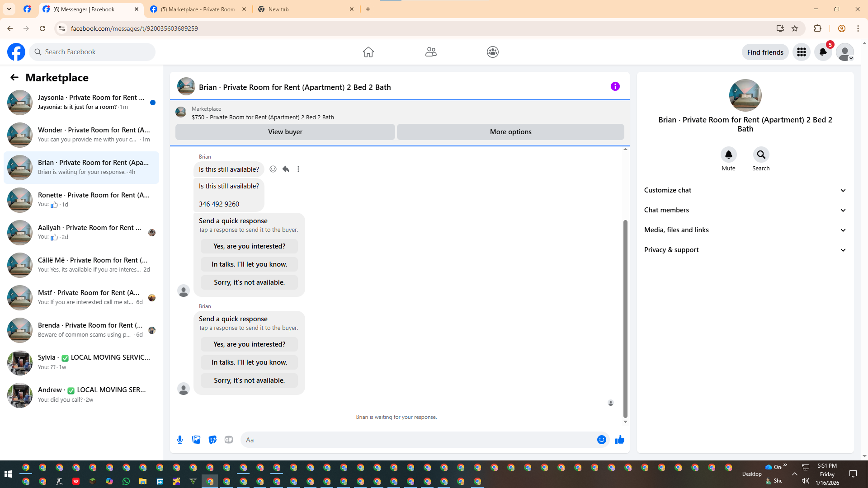Open the Facebook notifications bell
This screenshot has height=488, width=868.
click(823, 52)
